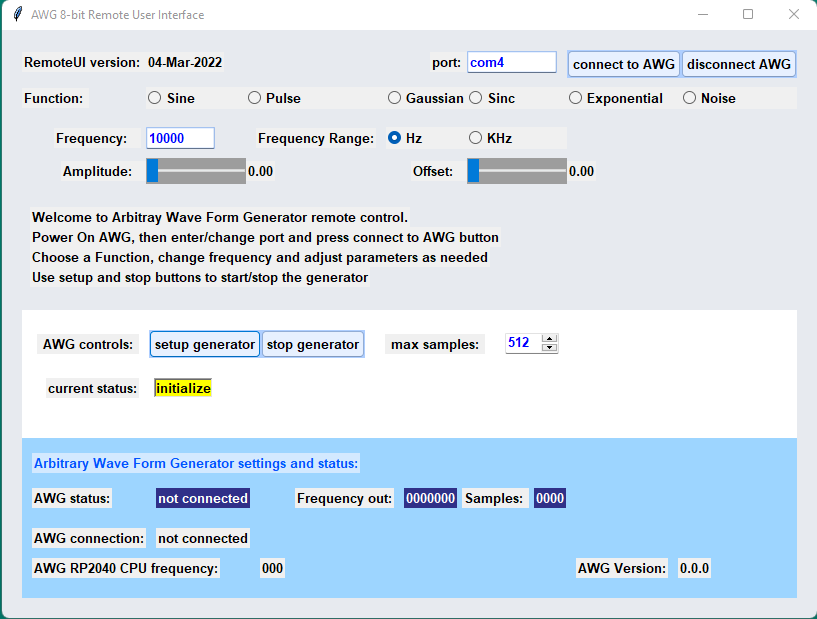Click the Samples value 0000
This screenshot has height=619, width=817.
click(x=550, y=498)
